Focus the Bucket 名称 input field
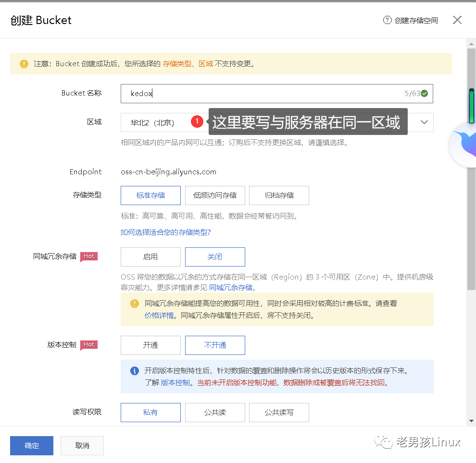This screenshot has height=463, width=476. pyautogui.click(x=276, y=94)
